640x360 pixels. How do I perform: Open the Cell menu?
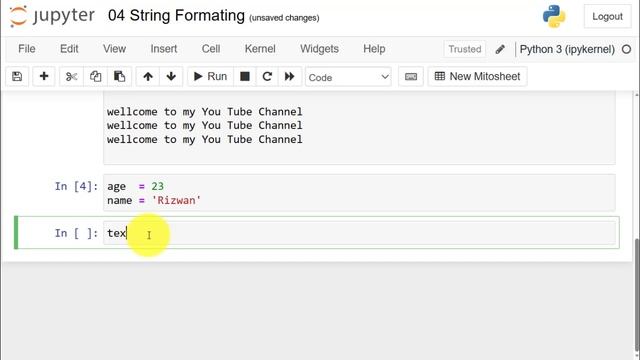click(x=211, y=49)
